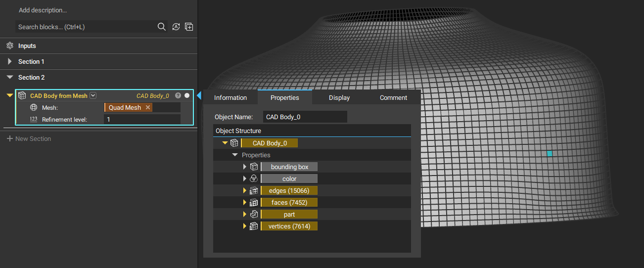
Task: Click the Inputs gear icon
Action: (10, 45)
